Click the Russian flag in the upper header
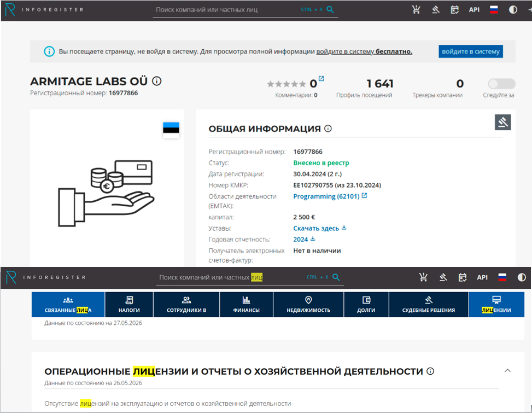The image size is (532, 413). [494, 9]
